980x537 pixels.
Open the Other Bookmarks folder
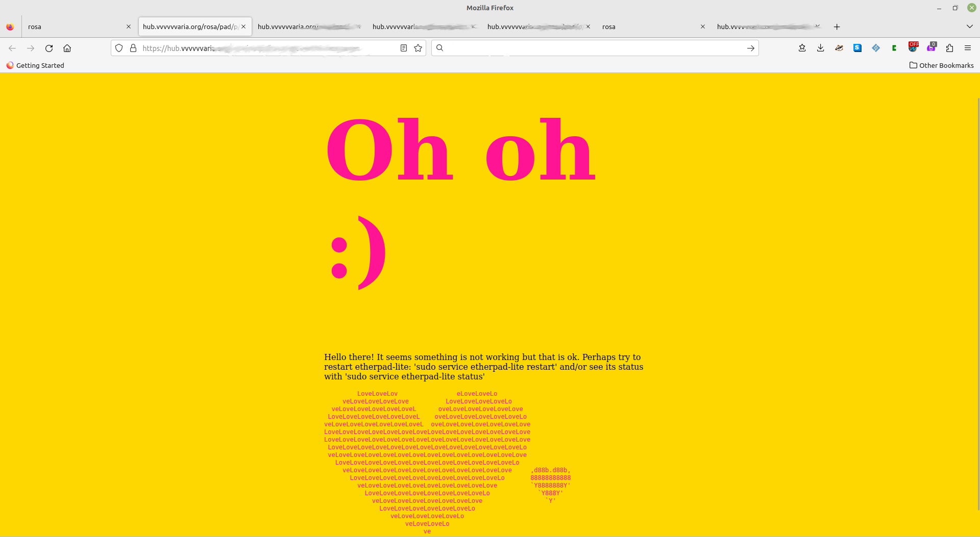coord(941,65)
